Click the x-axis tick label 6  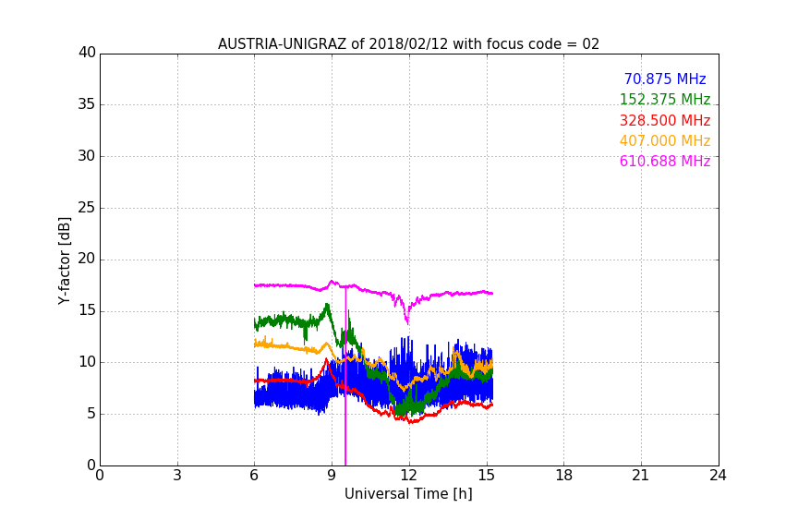255,476
